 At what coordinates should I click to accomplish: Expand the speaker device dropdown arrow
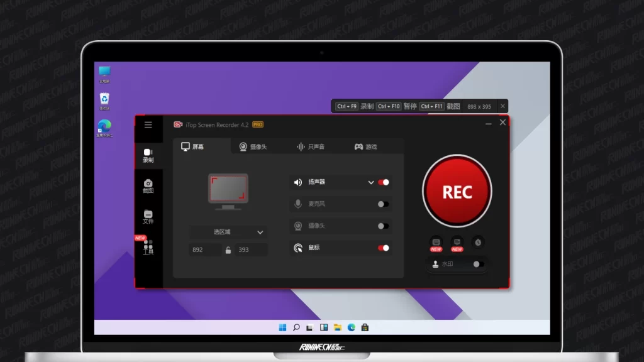370,183
